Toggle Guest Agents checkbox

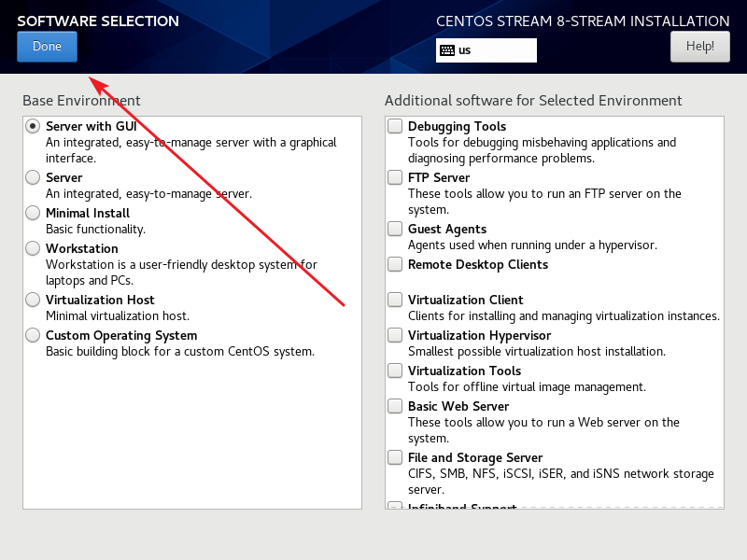395,229
